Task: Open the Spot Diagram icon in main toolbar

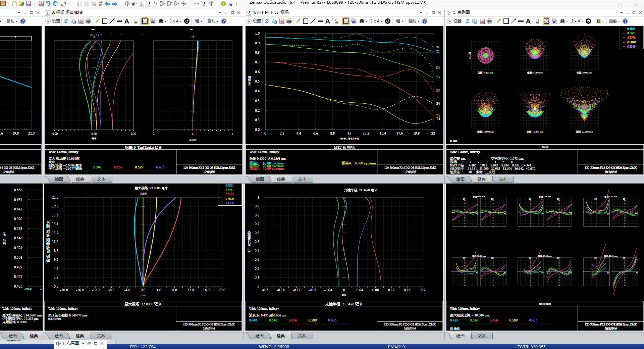Action: click(x=155, y=4)
